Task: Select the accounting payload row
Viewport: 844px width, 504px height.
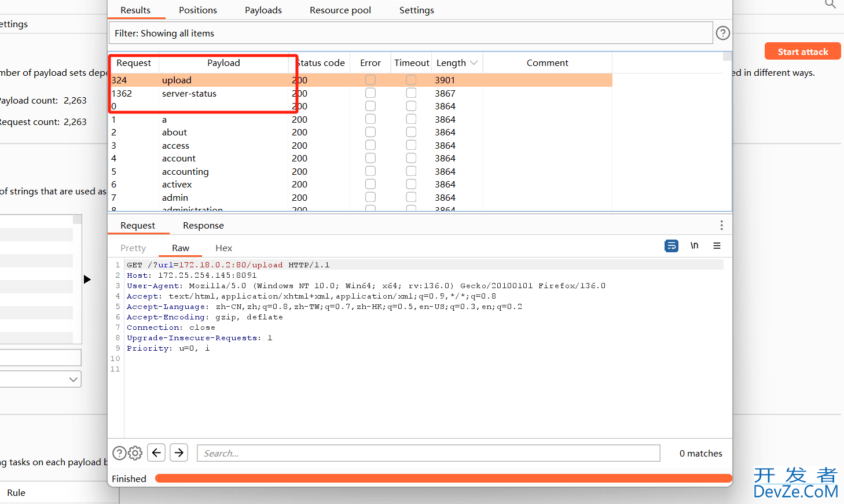Action: pyautogui.click(x=361, y=171)
